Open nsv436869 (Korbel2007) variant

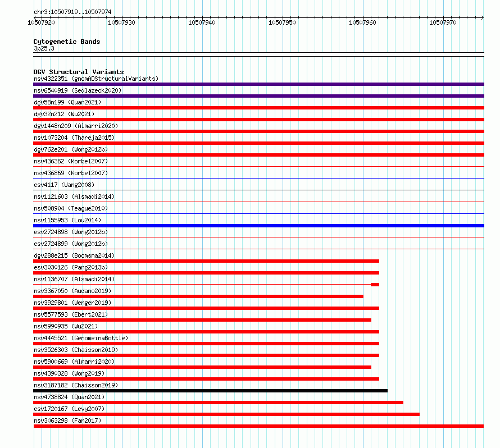pyautogui.click(x=71, y=173)
